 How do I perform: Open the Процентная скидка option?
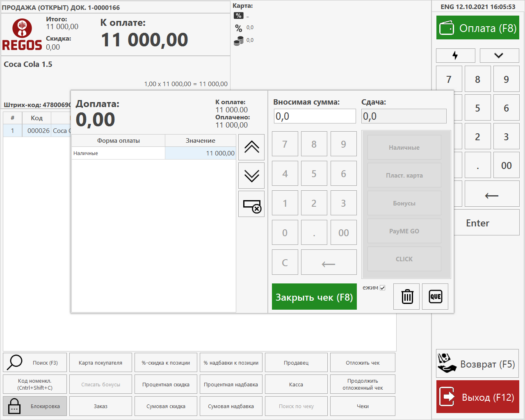click(x=166, y=384)
